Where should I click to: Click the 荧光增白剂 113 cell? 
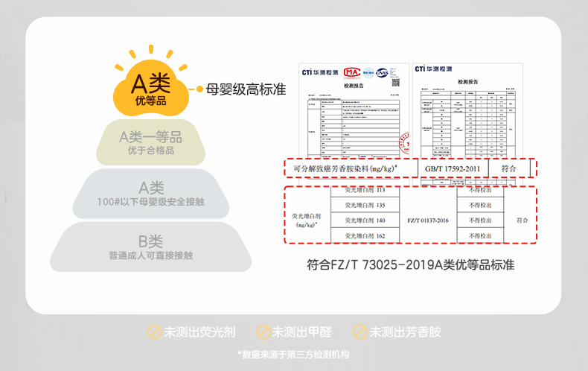pos(365,191)
